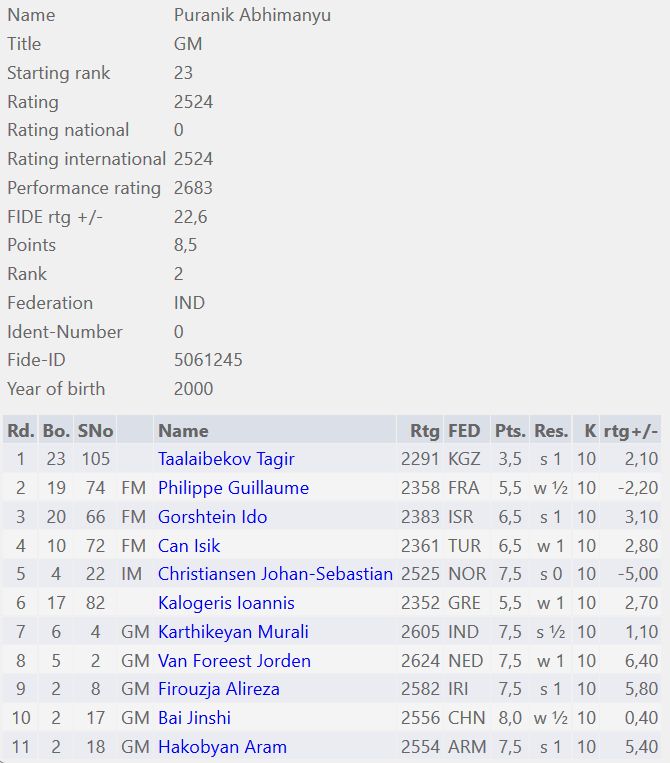
Task: Open Bai Jinshi player link
Action: click(x=196, y=718)
